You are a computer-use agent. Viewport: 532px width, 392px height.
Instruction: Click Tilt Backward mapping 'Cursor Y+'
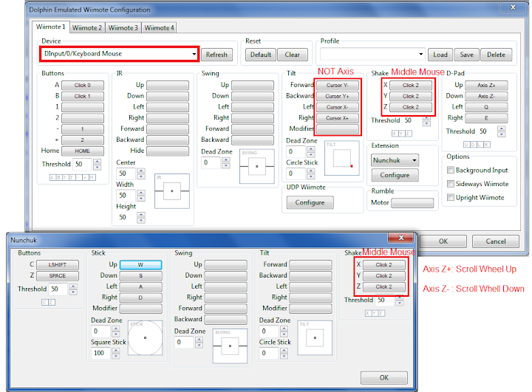click(337, 96)
